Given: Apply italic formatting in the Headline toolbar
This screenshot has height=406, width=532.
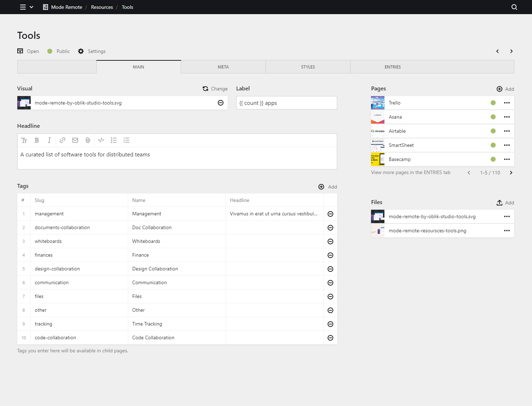Looking at the screenshot, I should point(49,140).
